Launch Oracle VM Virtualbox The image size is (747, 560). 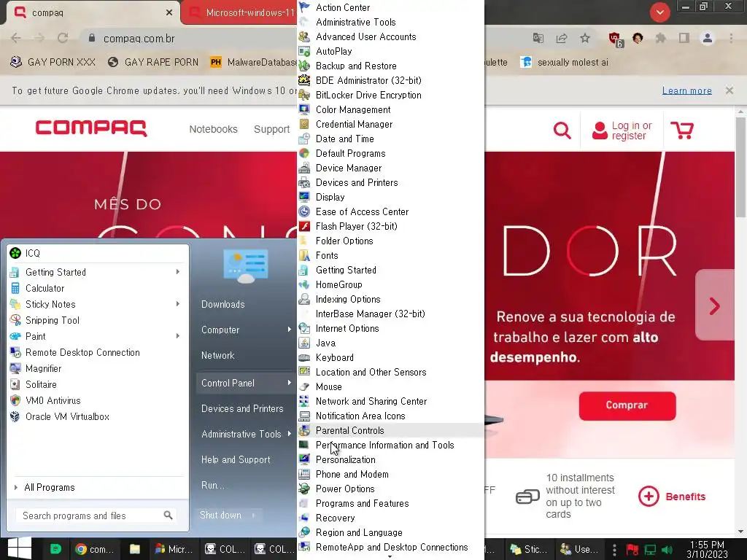click(x=98, y=416)
